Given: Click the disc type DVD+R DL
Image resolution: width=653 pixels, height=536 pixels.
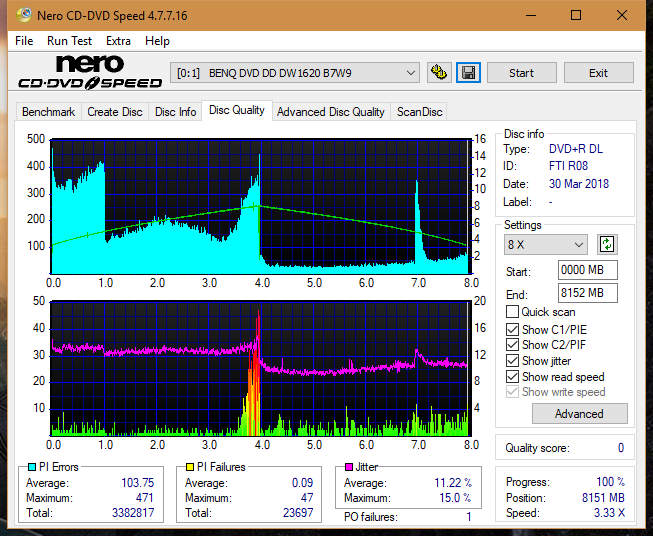Looking at the screenshot, I should point(576,149).
